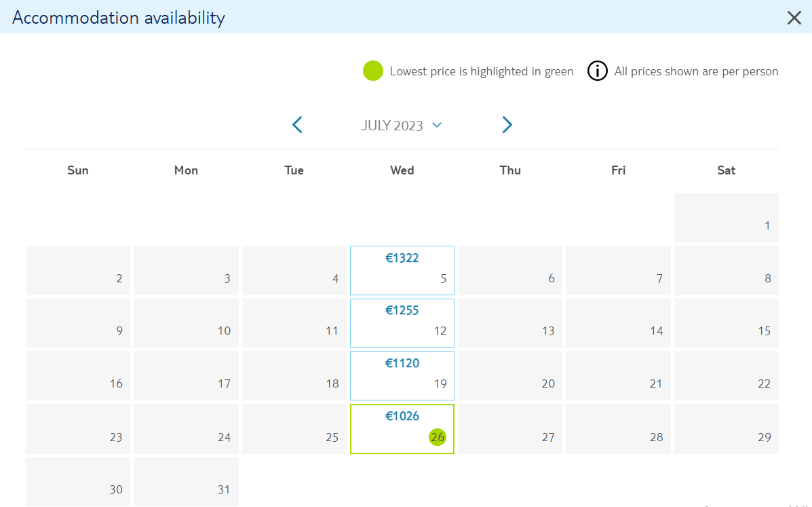Click the All prices shown per person text
Image resolution: width=812 pixels, height=507 pixels.
[x=696, y=71]
